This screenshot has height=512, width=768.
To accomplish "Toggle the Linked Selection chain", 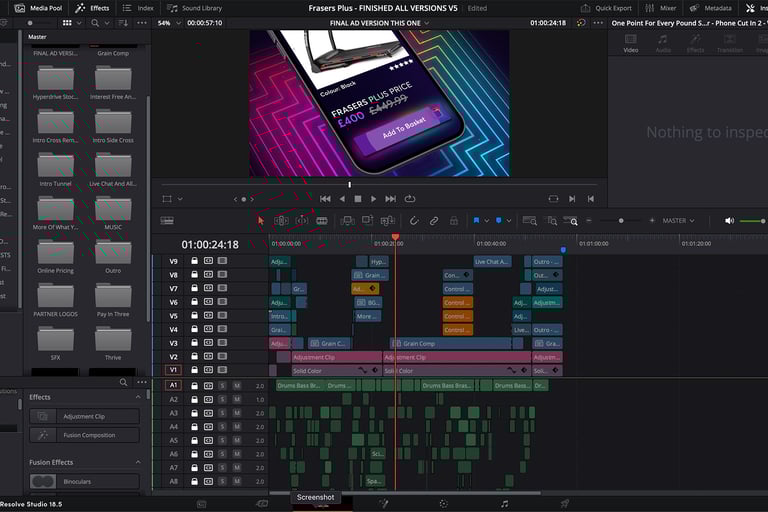I will (434, 221).
